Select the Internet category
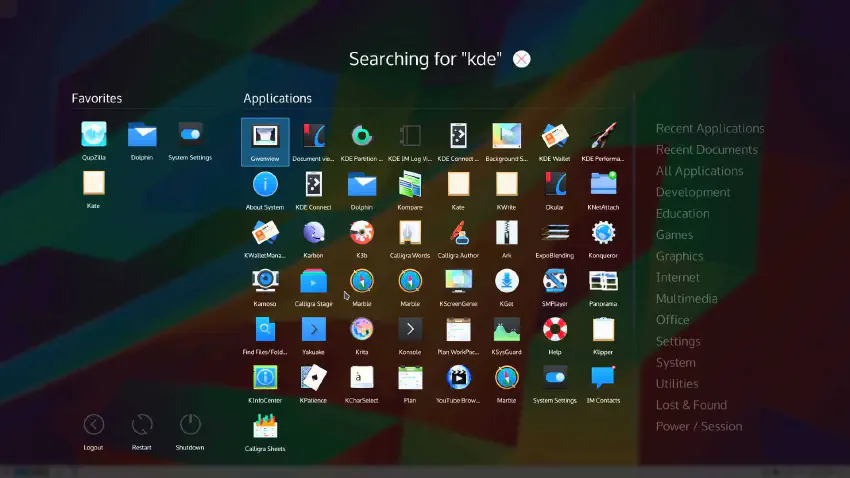 [678, 277]
